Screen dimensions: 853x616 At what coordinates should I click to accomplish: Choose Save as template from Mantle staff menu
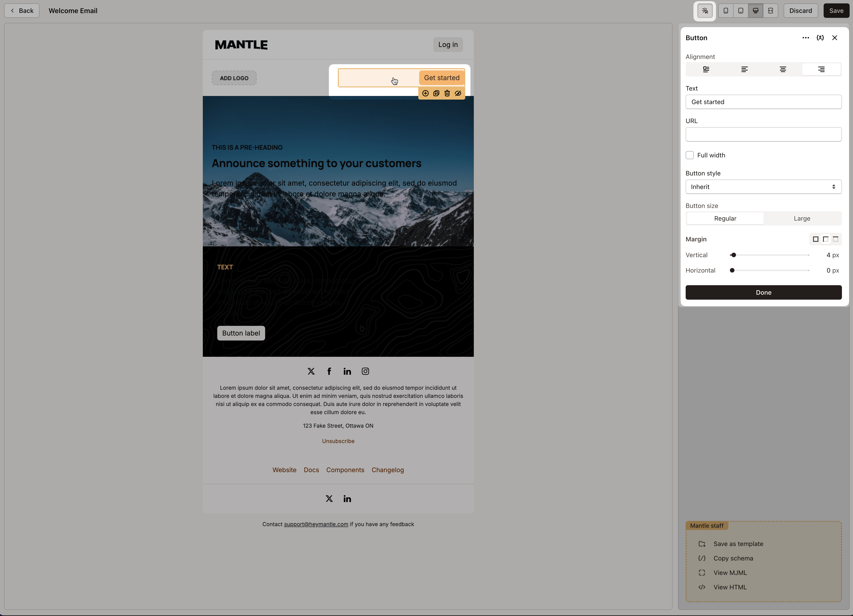click(738, 544)
